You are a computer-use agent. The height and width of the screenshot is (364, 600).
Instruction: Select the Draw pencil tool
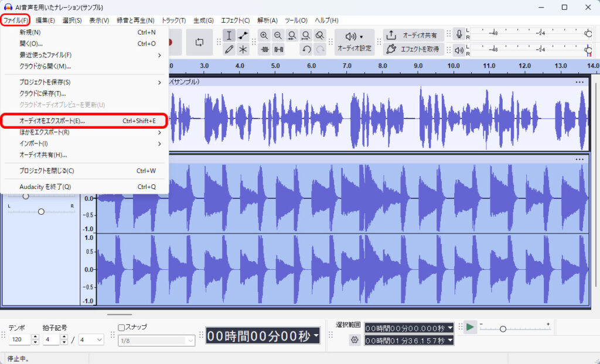coord(229,49)
